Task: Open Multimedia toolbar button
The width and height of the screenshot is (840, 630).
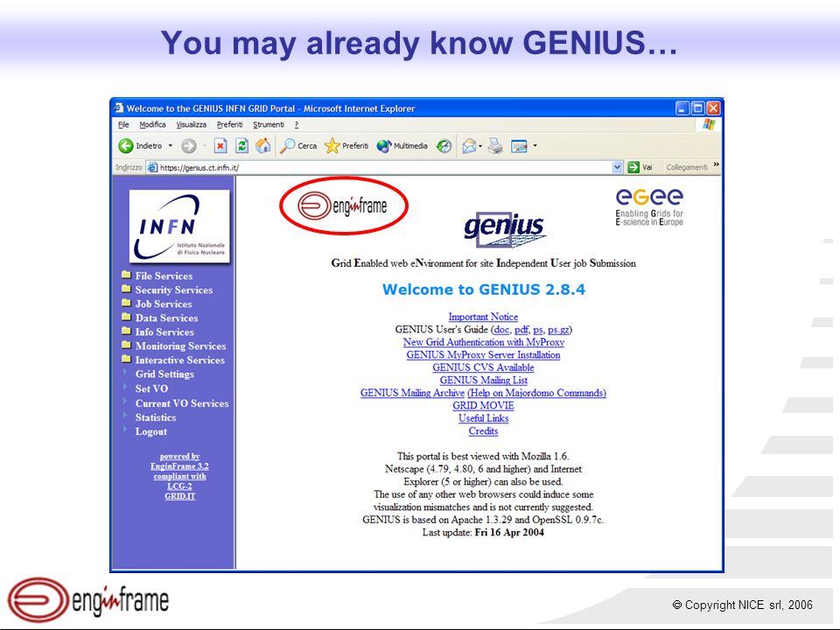Action: (402, 146)
